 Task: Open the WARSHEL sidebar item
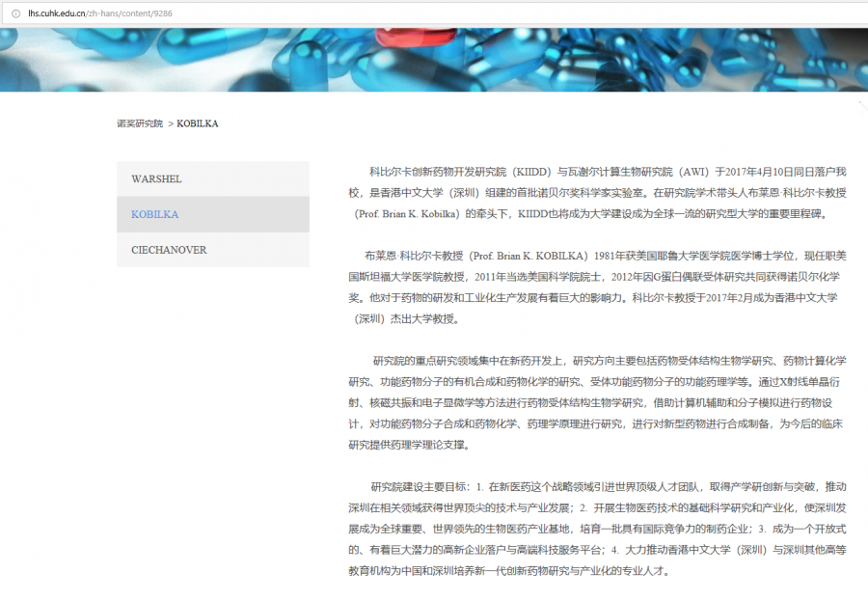point(213,178)
